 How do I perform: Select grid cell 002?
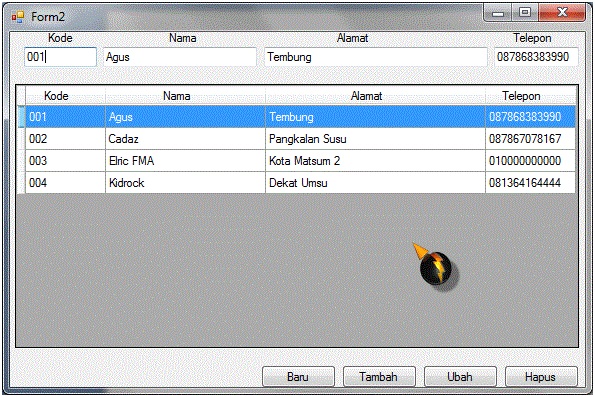pos(65,139)
